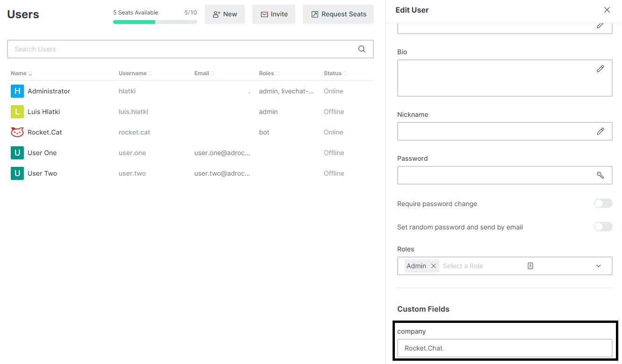The height and width of the screenshot is (364, 622).
Task: Click the New user button
Action: tap(225, 14)
